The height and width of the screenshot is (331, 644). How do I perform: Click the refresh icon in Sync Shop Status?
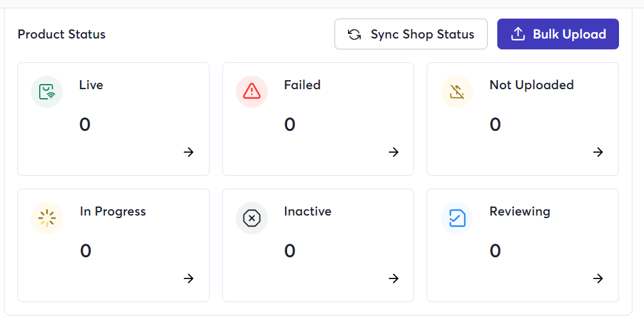click(354, 34)
